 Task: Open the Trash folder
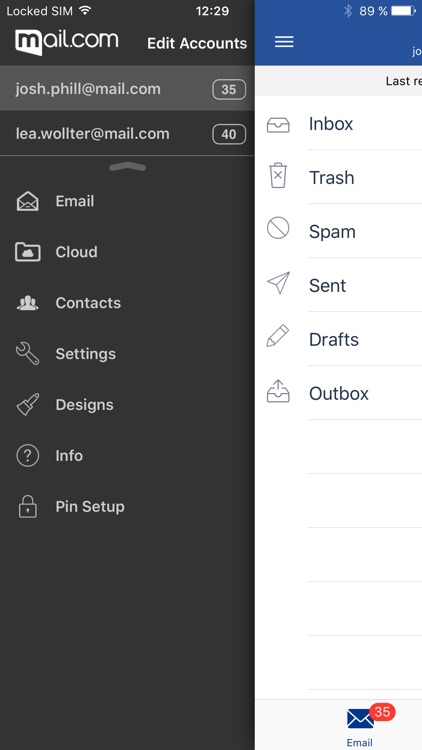339,177
